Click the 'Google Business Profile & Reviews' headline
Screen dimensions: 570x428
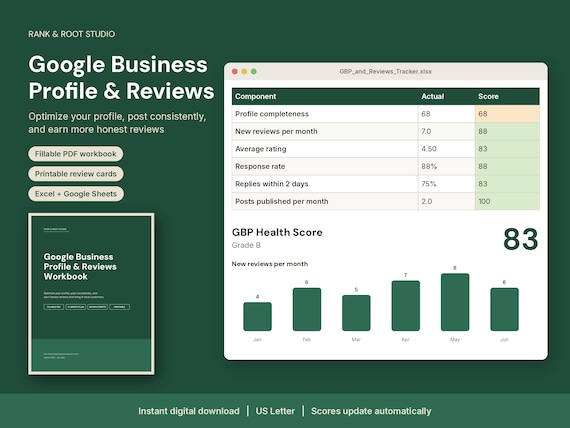point(121,77)
